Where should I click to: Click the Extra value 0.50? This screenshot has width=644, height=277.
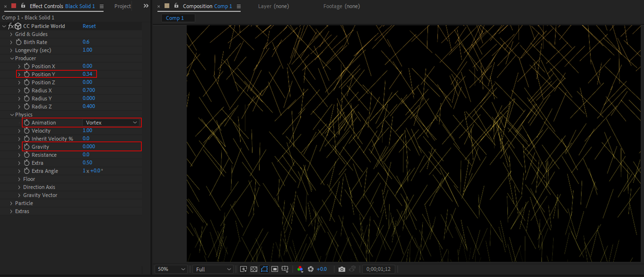click(x=87, y=163)
